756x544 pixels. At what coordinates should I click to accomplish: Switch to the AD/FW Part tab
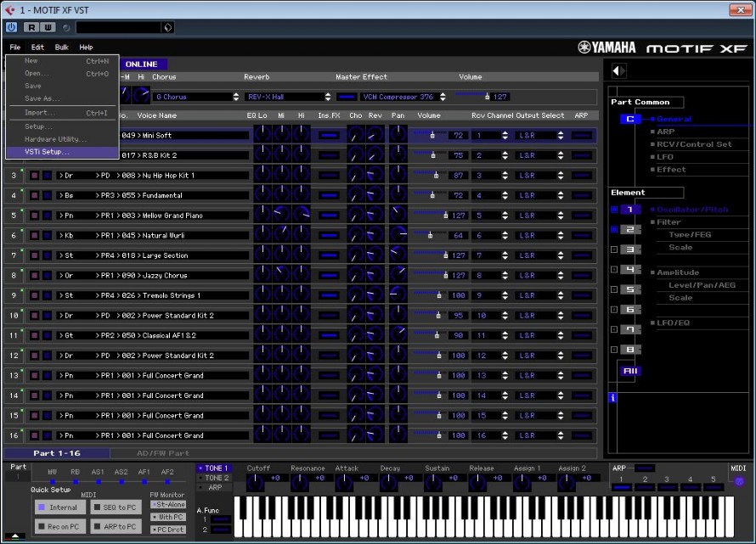162,453
